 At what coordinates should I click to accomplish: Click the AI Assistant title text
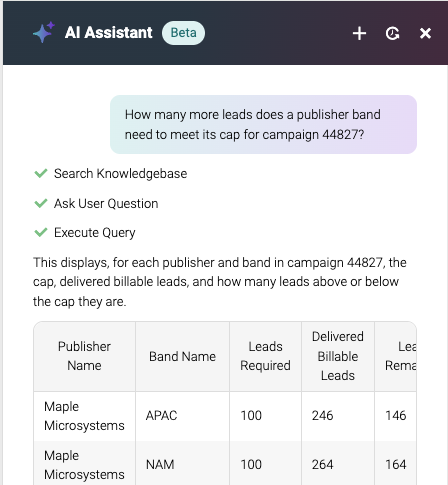(109, 33)
